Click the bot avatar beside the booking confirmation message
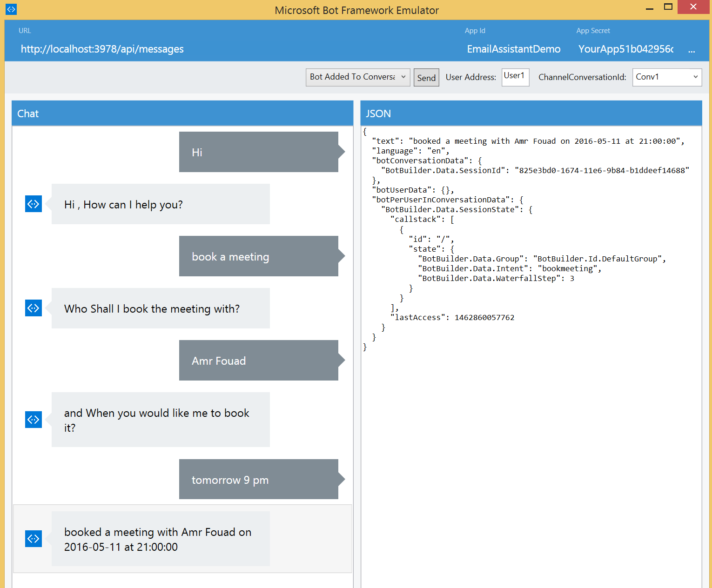Viewport: 712px width, 588px height. pyautogui.click(x=33, y=538)
